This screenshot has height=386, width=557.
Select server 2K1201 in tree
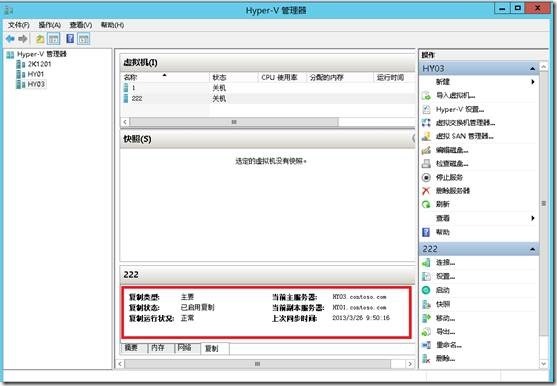click(x=34, y=64)
